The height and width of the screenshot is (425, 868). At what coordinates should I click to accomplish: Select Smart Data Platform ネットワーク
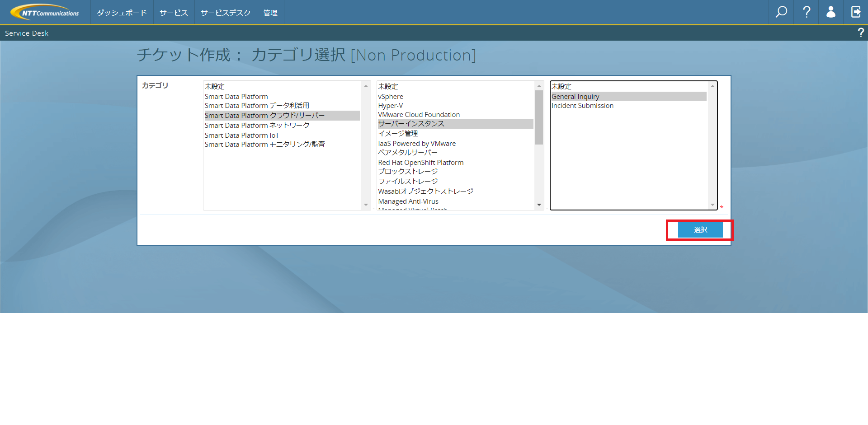pos(282,126)
